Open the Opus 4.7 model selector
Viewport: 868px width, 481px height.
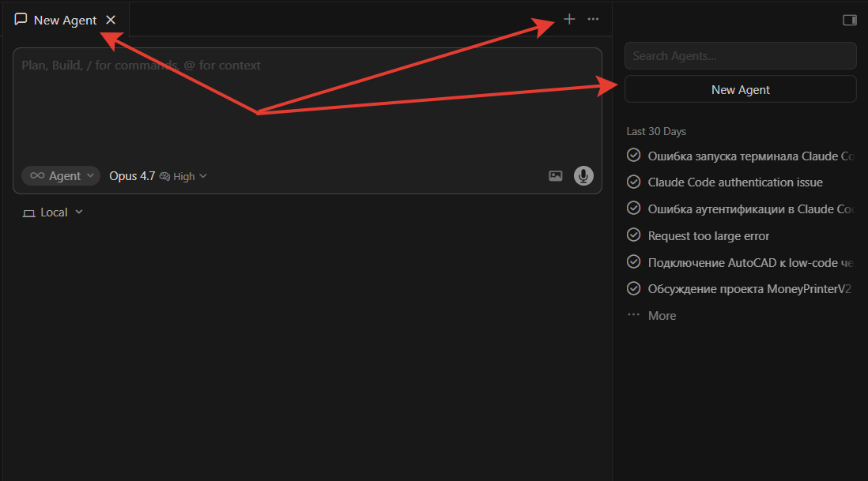pos(132,176)
